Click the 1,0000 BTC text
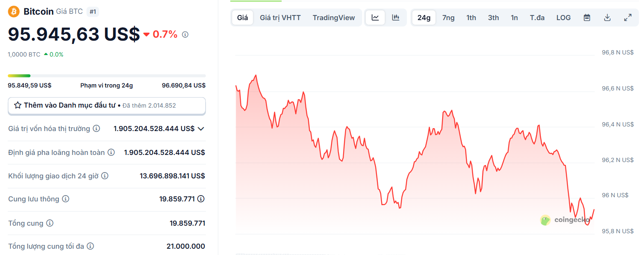The width and height of the screenshot is (644, 255). (x=24, y=54)
